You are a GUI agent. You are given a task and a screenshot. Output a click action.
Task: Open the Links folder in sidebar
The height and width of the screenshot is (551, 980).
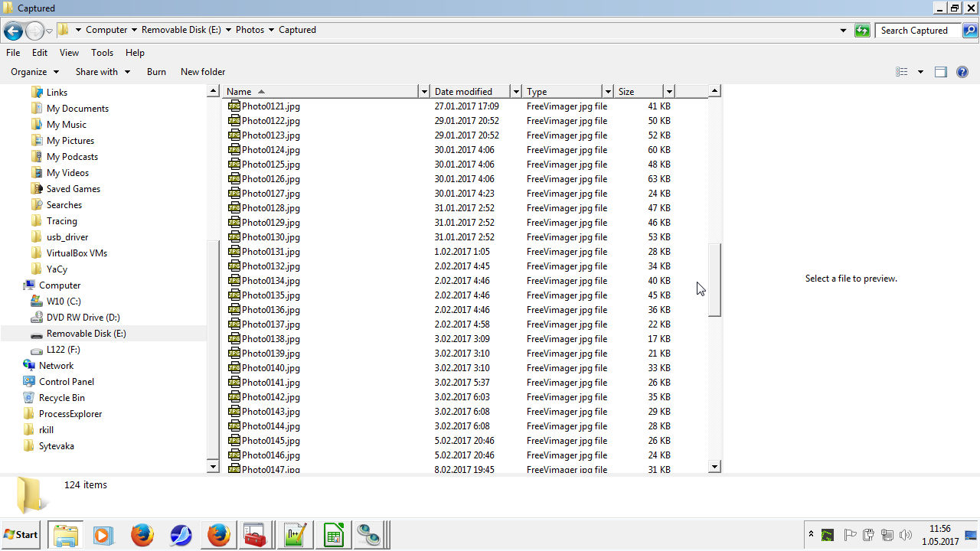pos(57,93)
